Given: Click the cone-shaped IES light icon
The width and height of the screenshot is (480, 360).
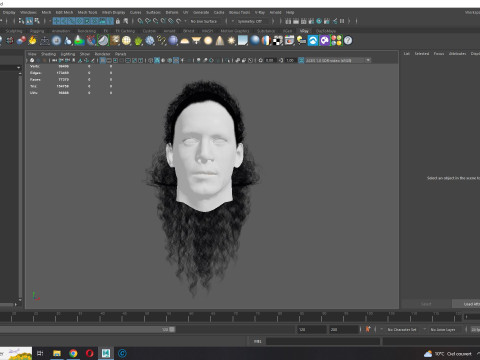Looking at the screenshot, I should 220,41.
